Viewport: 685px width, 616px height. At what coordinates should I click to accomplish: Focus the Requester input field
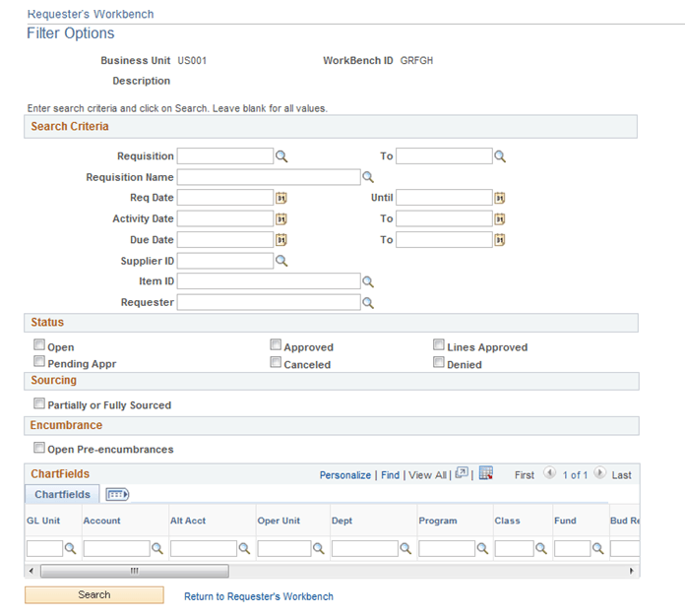[269, 303]
